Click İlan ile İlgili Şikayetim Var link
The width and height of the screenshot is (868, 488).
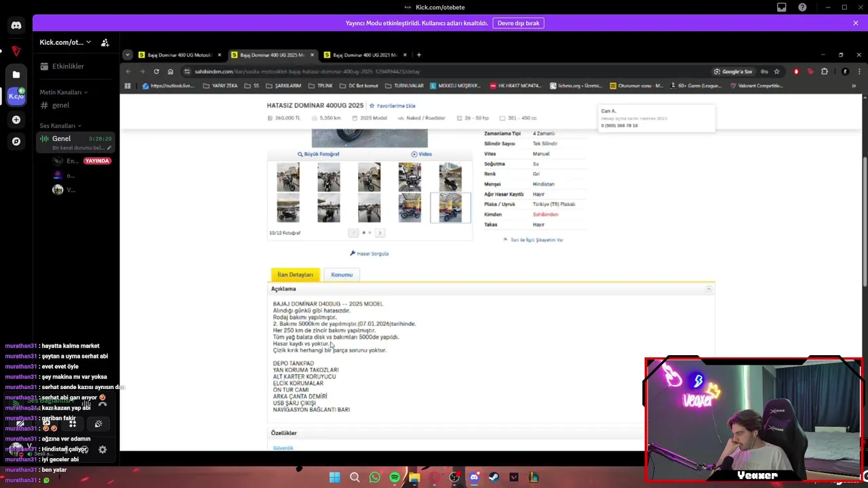tap(533, 240)
